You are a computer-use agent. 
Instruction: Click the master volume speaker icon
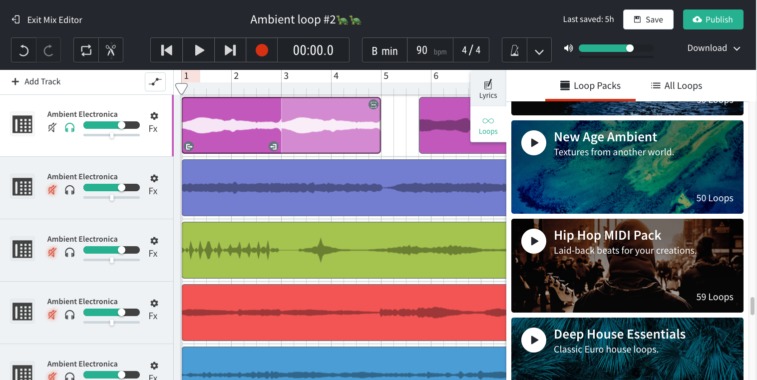568,48
